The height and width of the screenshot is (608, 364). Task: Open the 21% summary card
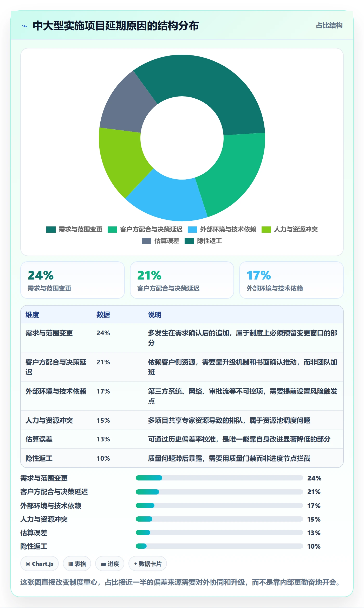[182, 280]
